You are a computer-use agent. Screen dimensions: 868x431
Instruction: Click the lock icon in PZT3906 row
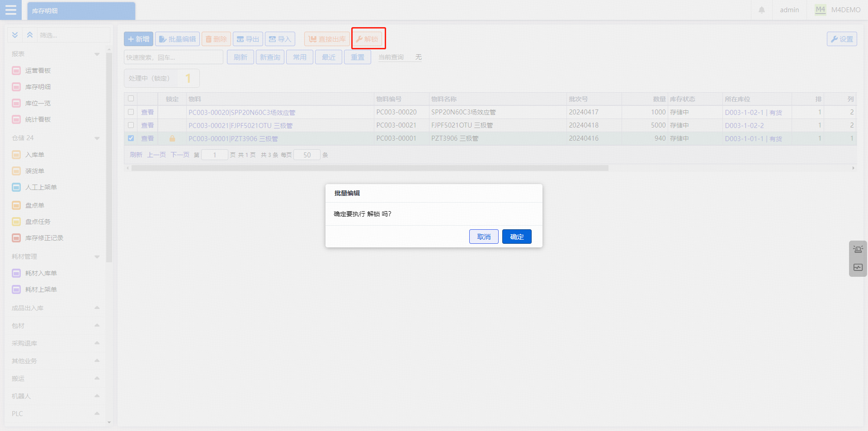point(172,138)
